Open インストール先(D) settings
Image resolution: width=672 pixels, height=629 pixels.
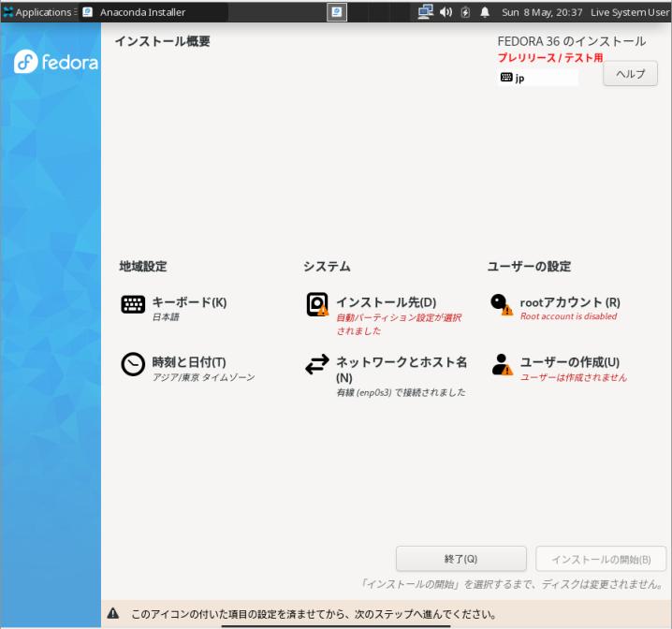point(387,302)
